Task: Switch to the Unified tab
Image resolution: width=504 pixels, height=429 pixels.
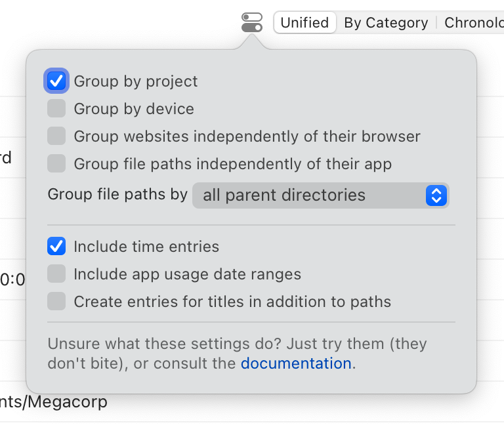Action: (x=304, y=22)
